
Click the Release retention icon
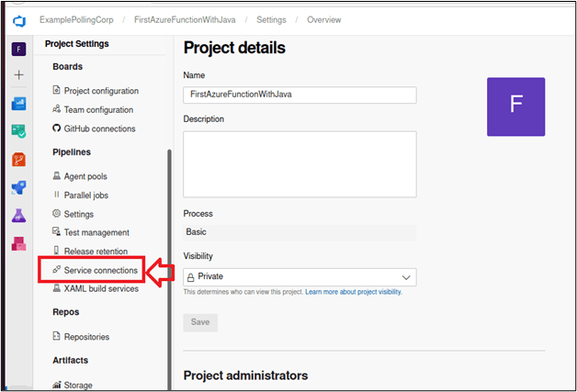click(56, 251)
